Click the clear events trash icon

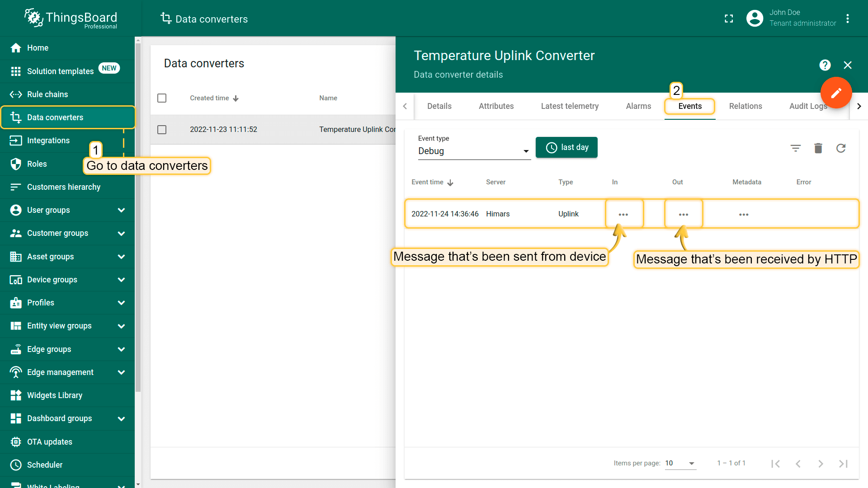pyautogui.click(x=818, y=148)
